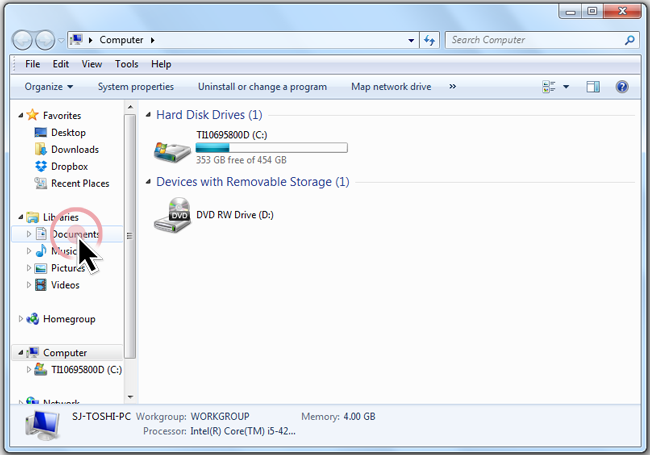Click the computer icon in address bar
650x455 pixels.
tap(76, 40)
